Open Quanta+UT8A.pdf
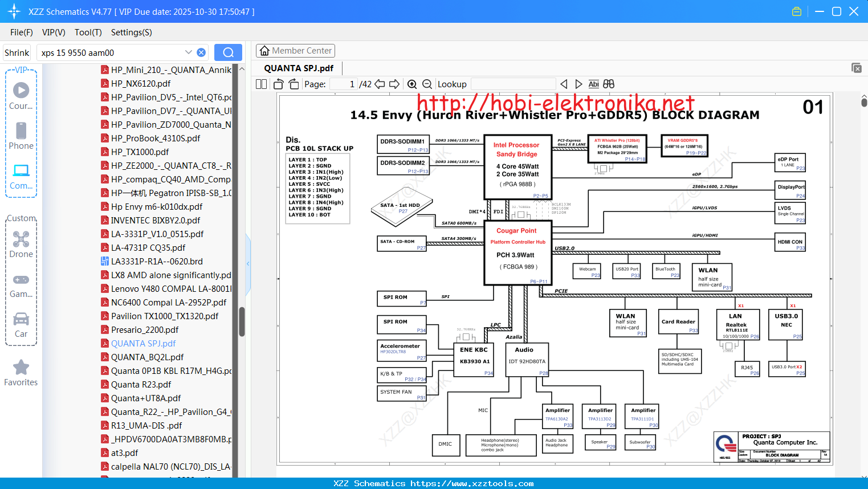This screenshot has width=868, height=489. point(146,398)
